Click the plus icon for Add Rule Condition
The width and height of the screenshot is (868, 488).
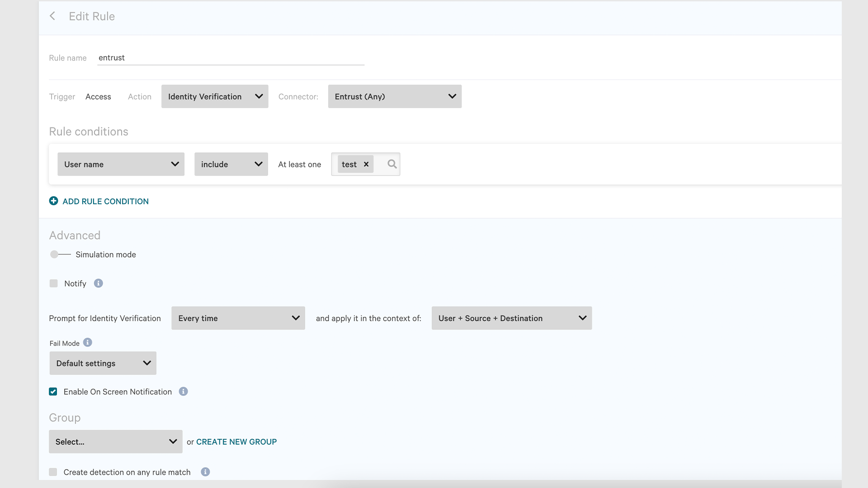pos(53,201)
